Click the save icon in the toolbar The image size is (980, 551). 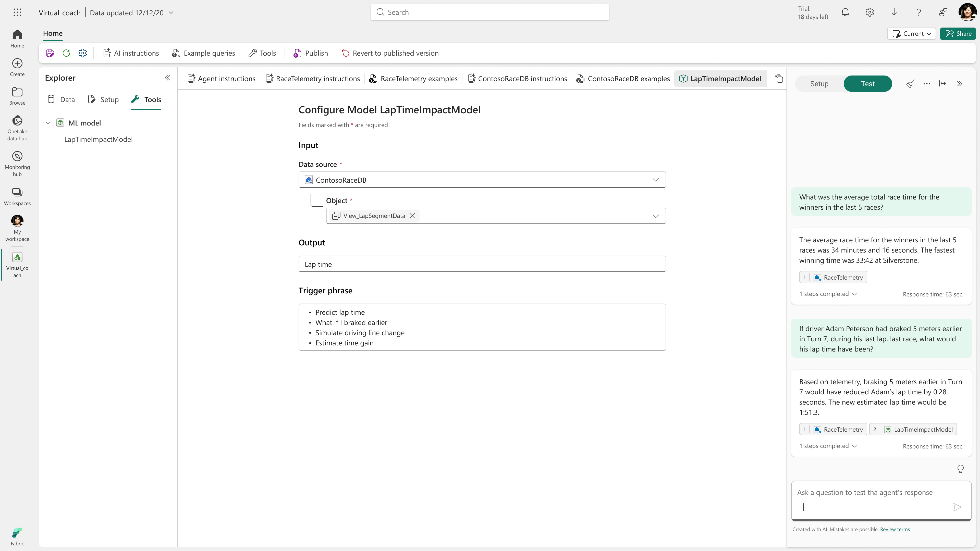[50, 53]
